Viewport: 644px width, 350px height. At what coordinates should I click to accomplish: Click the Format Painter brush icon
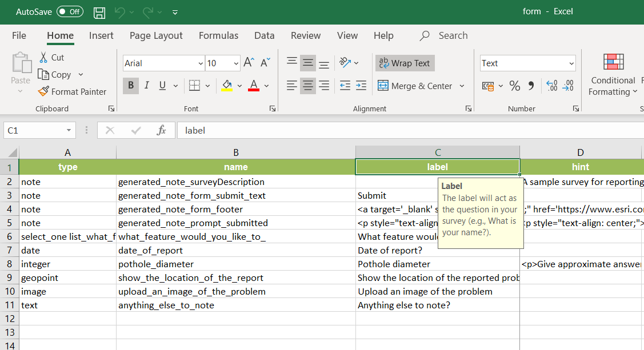click(x=43, y=91)
